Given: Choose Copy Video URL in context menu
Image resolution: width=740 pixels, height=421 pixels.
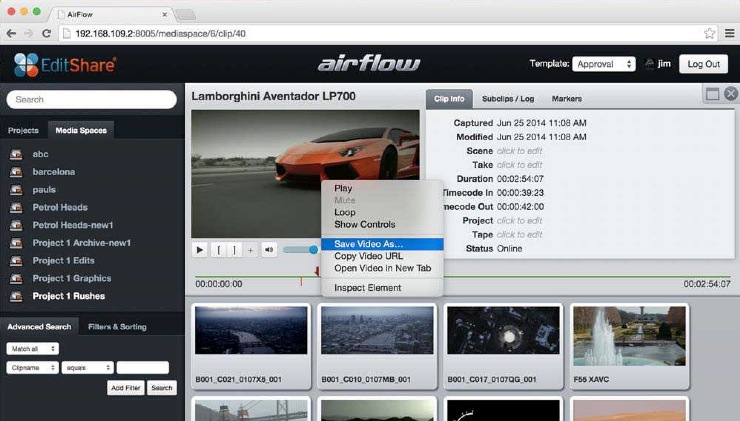Looking at the screenshot, I should tap(382, 256).
